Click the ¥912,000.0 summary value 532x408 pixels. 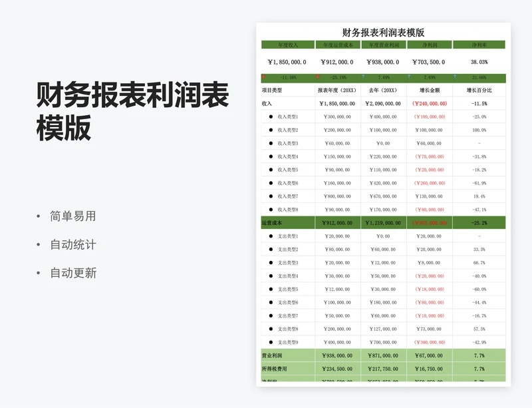pyautogui.click(x=337, y=62)
